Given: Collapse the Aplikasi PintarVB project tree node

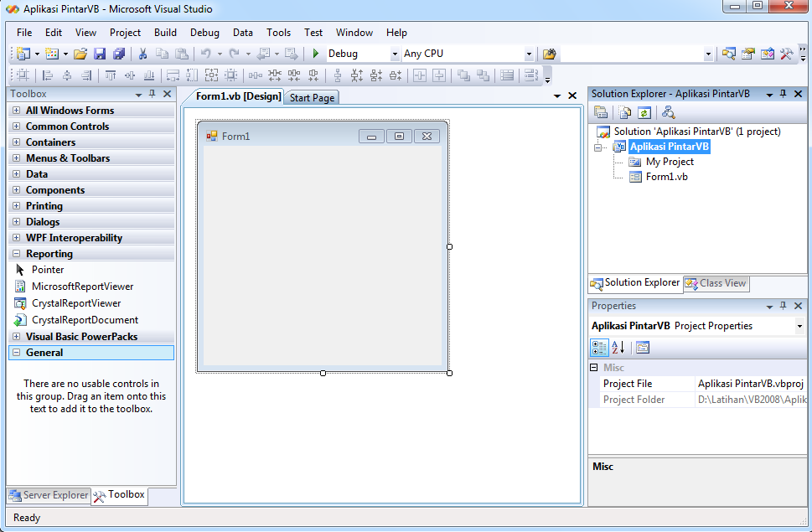Looking at the screenshot, I should click(x=598, y=147).
